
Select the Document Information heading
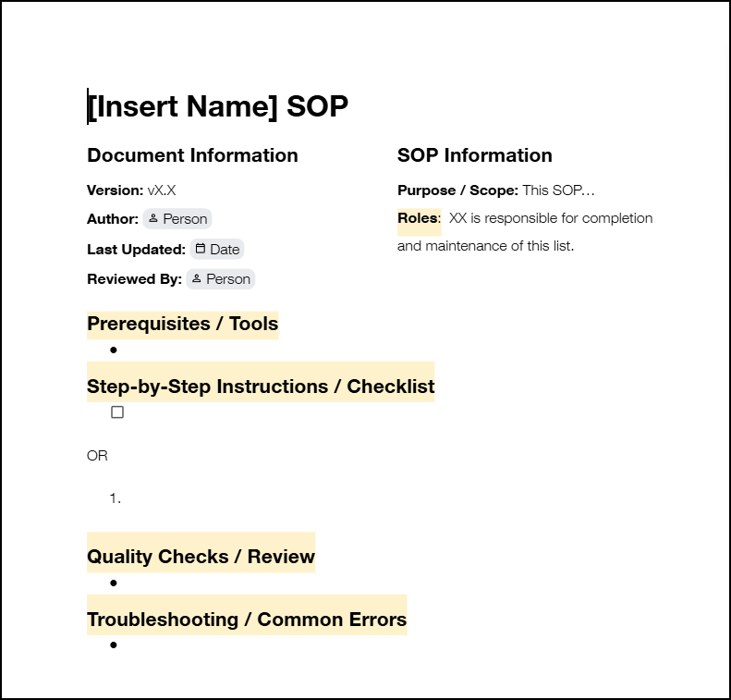click(x=192, y=155)
